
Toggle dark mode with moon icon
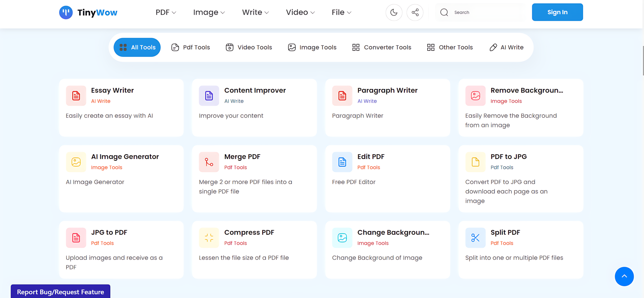coord(394,13)
